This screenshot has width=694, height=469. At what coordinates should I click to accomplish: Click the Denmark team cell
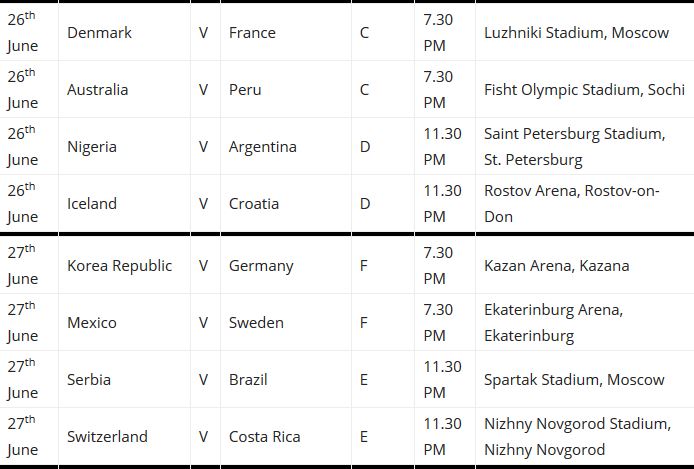124,32
